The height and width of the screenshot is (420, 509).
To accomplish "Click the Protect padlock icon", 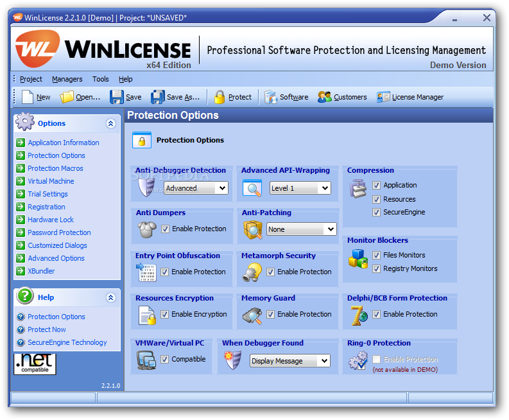I will click(x=220, y=97).
